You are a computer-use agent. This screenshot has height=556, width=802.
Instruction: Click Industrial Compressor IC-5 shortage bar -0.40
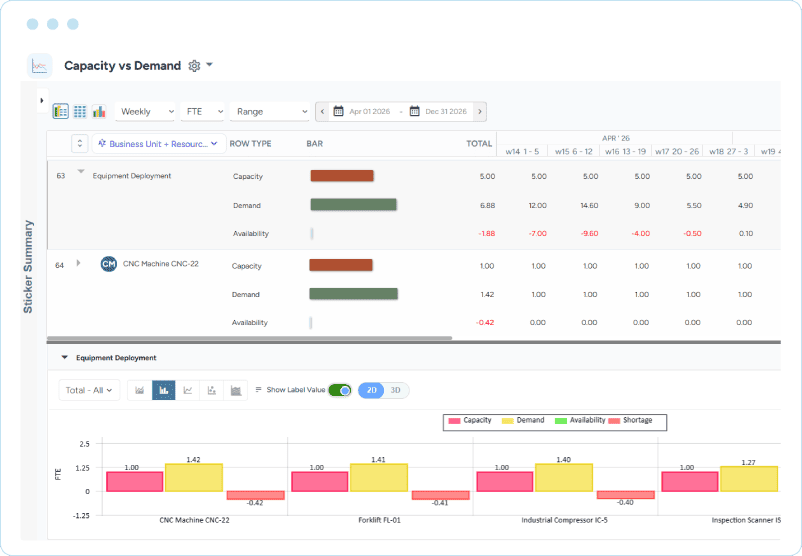(x=626, y=495)
